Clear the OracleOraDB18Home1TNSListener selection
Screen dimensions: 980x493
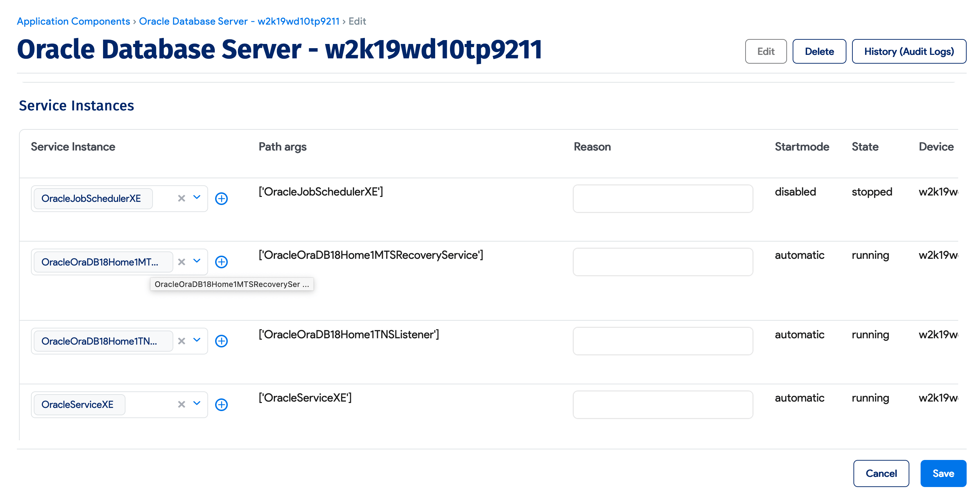(x=181, y=341)
